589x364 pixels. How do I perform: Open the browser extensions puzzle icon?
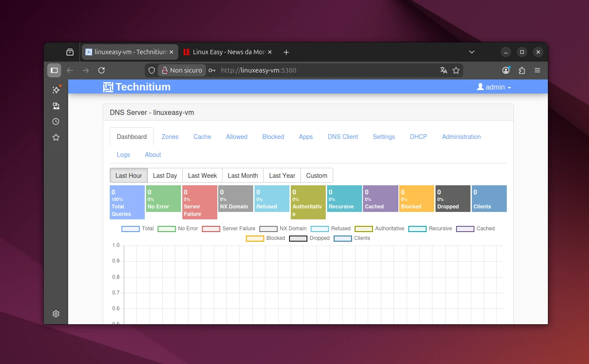pyautogui.click(x=522, y=70)
